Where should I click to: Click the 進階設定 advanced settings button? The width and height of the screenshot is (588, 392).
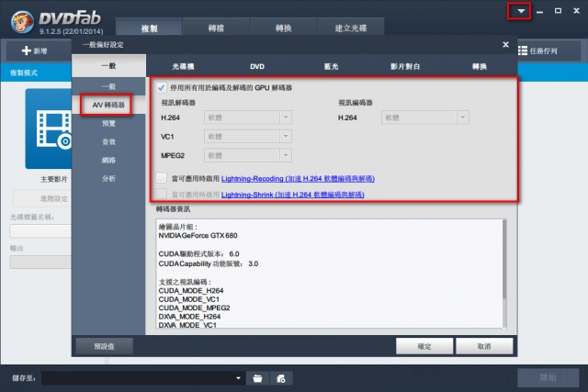(42, 198)
